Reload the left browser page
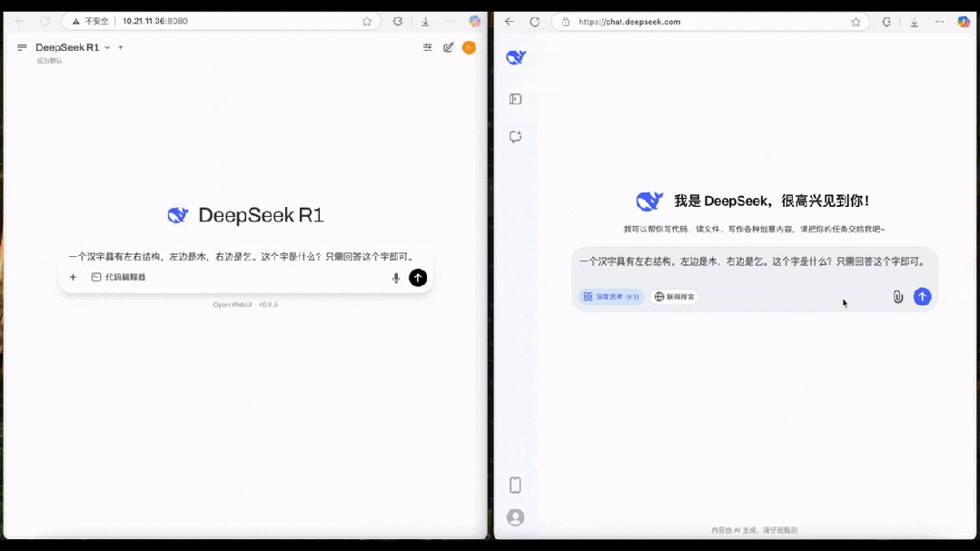Viewport: 980px width, 551px height. coord(45,21)
